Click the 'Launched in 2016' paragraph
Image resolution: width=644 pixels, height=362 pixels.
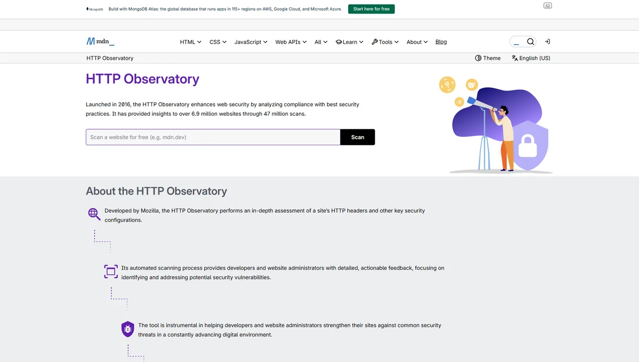tap(222, 109)
